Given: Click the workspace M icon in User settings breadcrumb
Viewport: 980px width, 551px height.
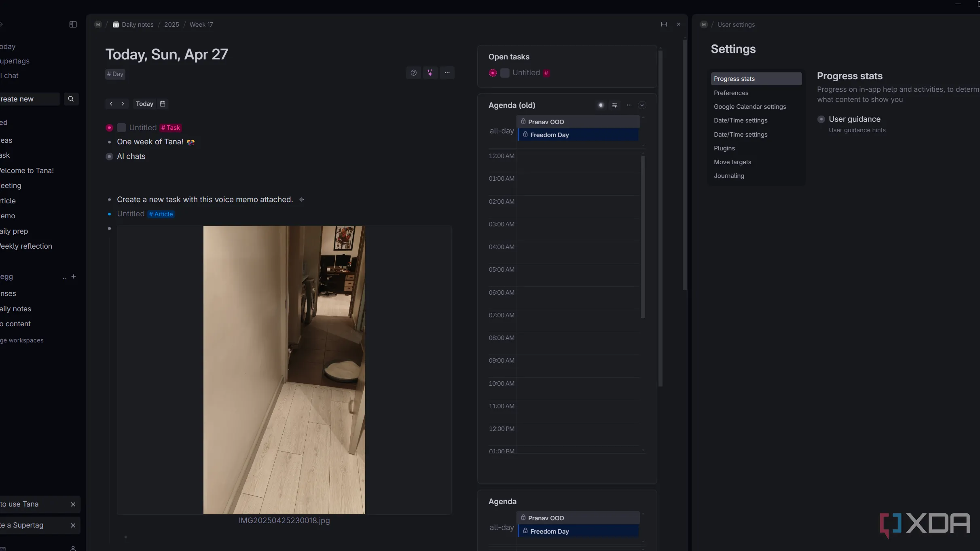Looking at the screenshot, I should tap(704, 24).
